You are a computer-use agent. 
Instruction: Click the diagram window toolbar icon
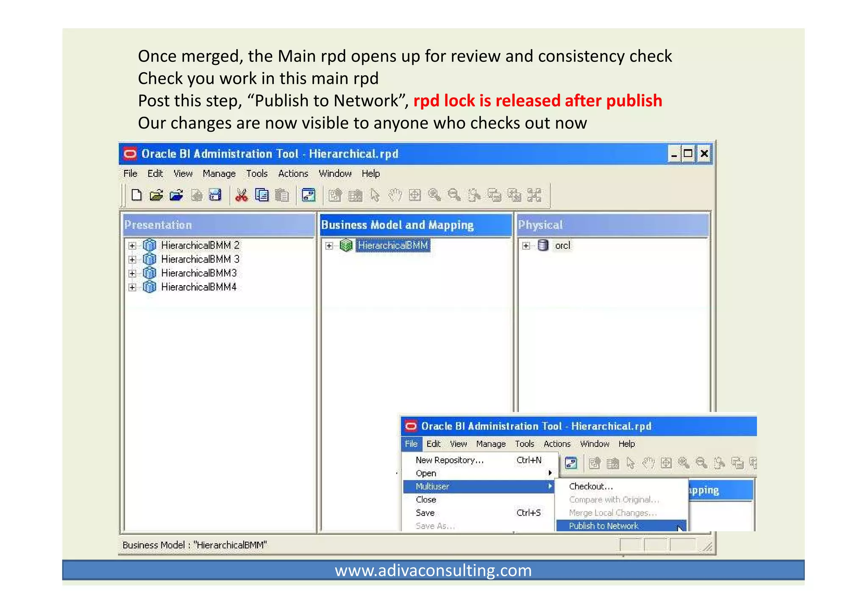309,195
